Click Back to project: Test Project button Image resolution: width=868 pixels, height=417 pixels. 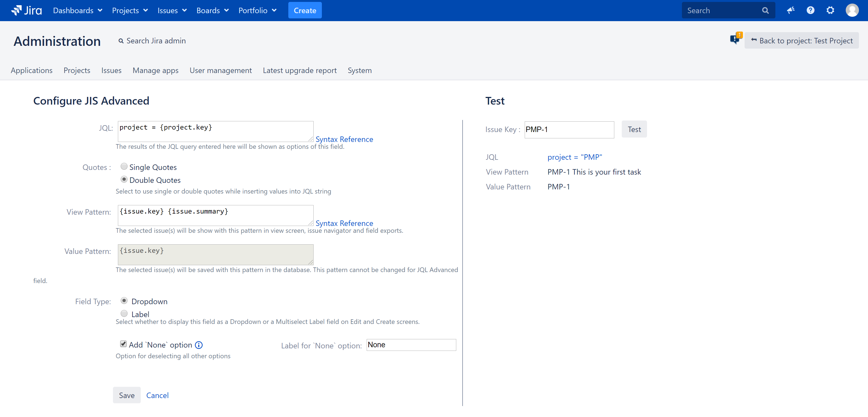click(801, 41)
